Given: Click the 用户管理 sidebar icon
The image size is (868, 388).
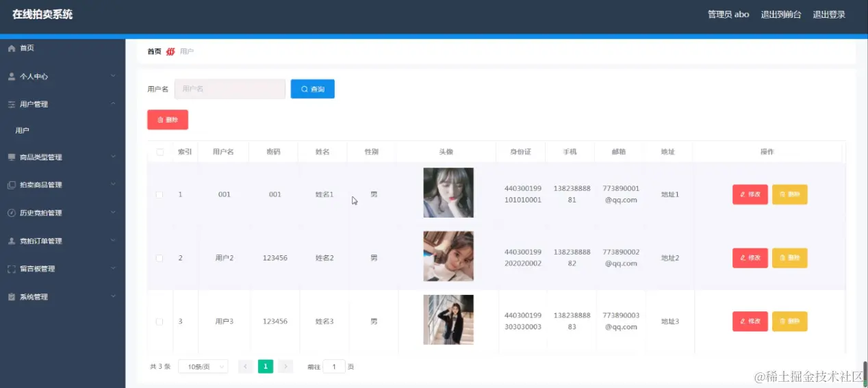Looking at the screenshot, I should click(x=11, y=104).
